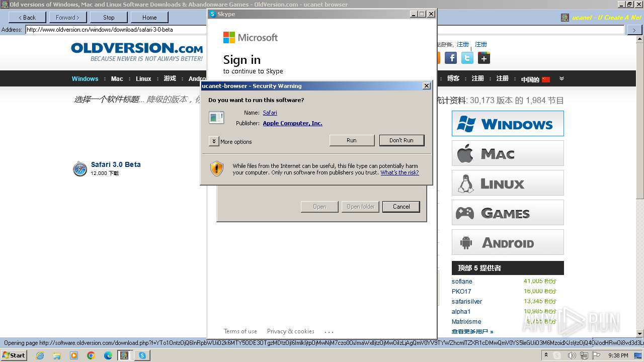The height and width of the screenshot is (362, 644).
Task: Click the Back button in ucanet browser
Action: pyautogui.click(x=27, y=17)
